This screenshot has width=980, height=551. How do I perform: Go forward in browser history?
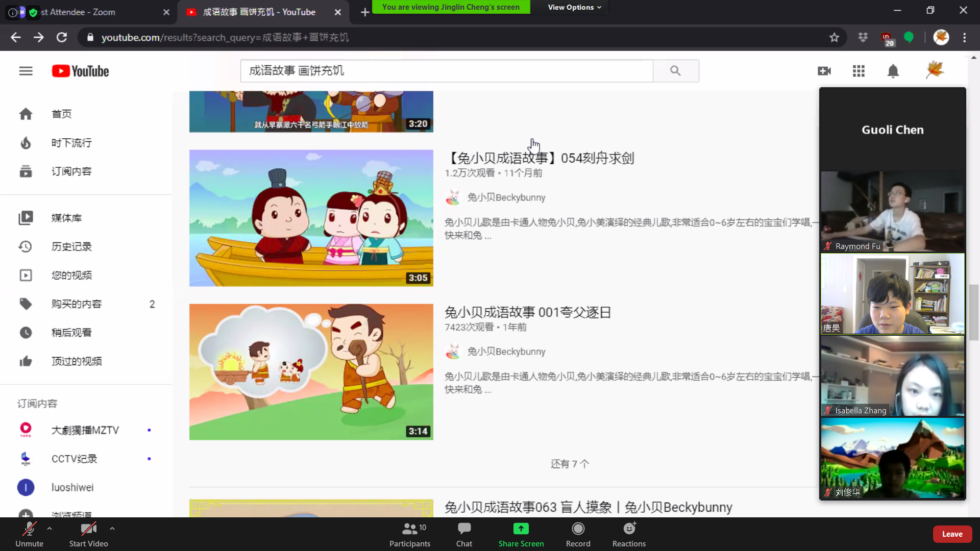[39, 37]
